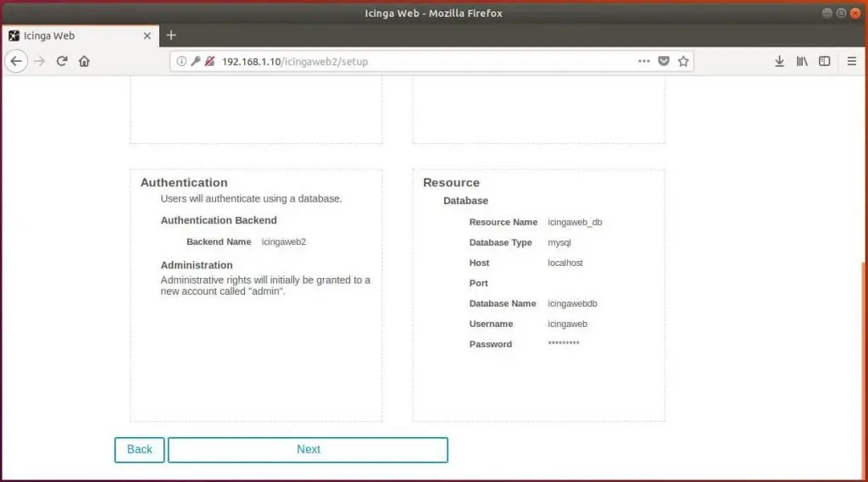Click the insecure connection crossed-lock icon

tap(209, 62)
